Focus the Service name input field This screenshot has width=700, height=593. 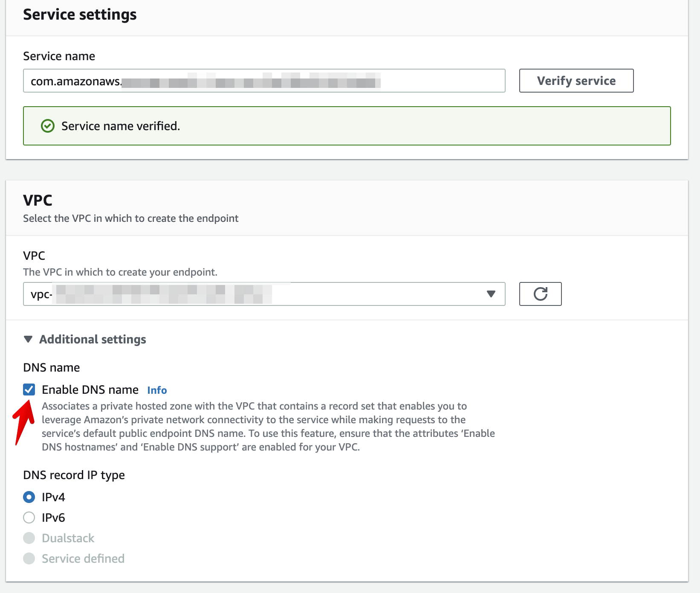click(264, 81)
